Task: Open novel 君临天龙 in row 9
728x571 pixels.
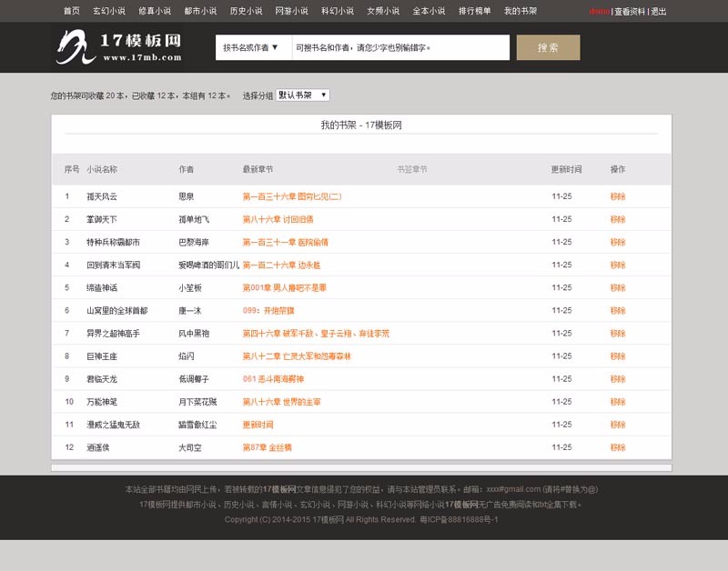Action: pos(102,379)
